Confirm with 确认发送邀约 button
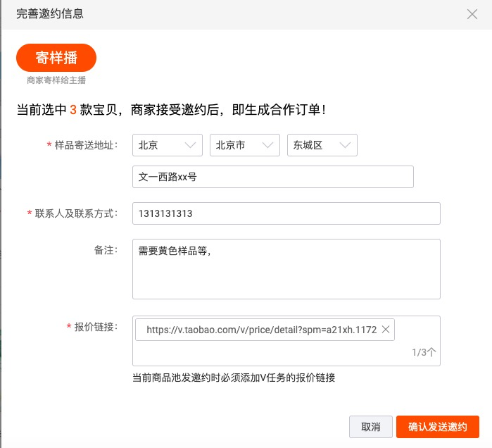The height and width of the screenshot is (448, 492). coord(437,427)
